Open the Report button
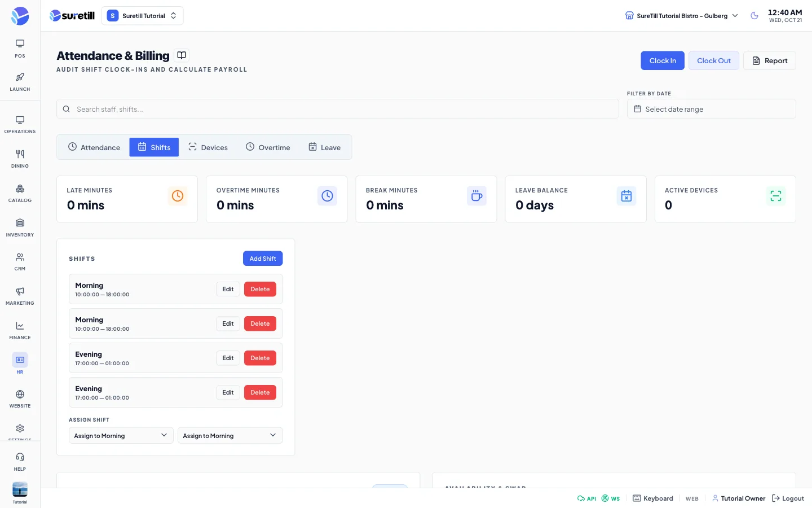Image resolution: width=812 pixels, height=508 pixels. coord(770,60)
